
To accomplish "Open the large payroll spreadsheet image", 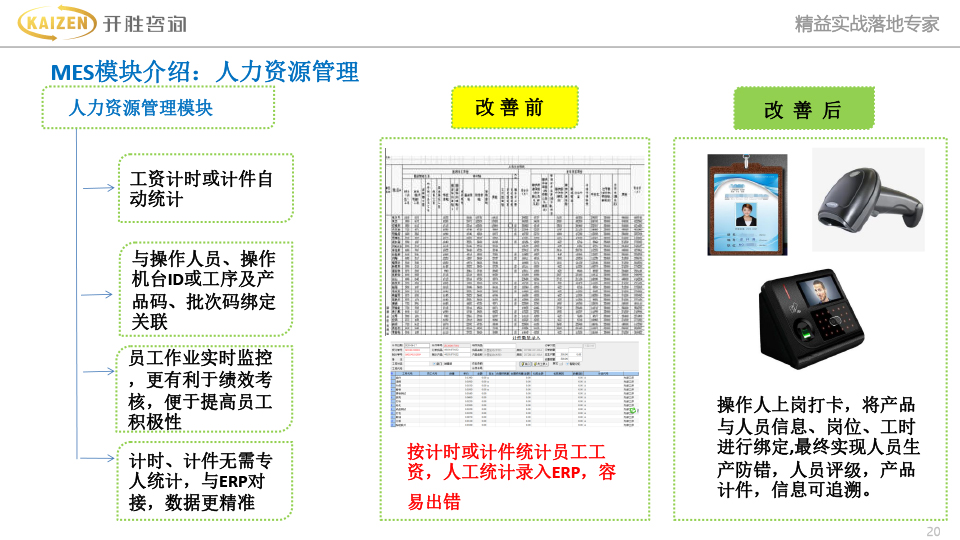I will [515, 241].
